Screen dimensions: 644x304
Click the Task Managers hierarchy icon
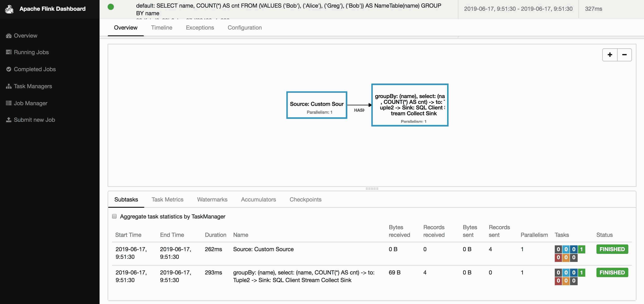pos(9,86)
